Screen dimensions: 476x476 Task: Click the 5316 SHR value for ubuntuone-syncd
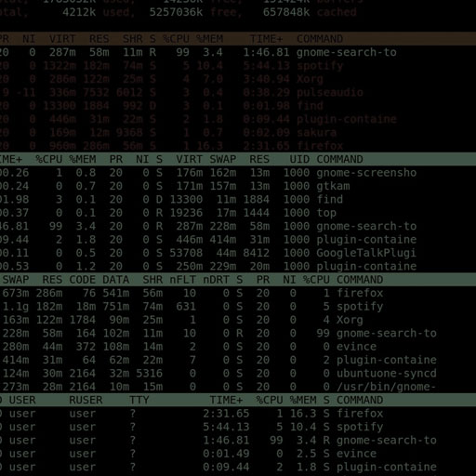tap(150, 374)
